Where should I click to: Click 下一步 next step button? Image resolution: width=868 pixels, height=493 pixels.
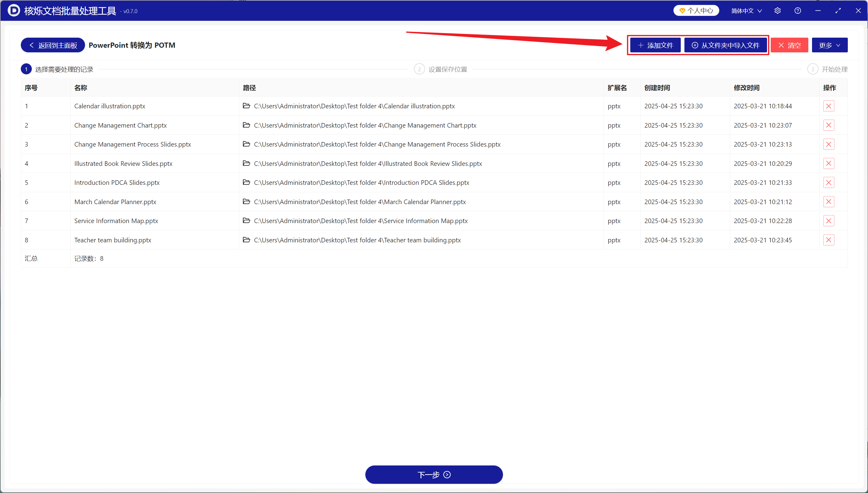[434, 474]
